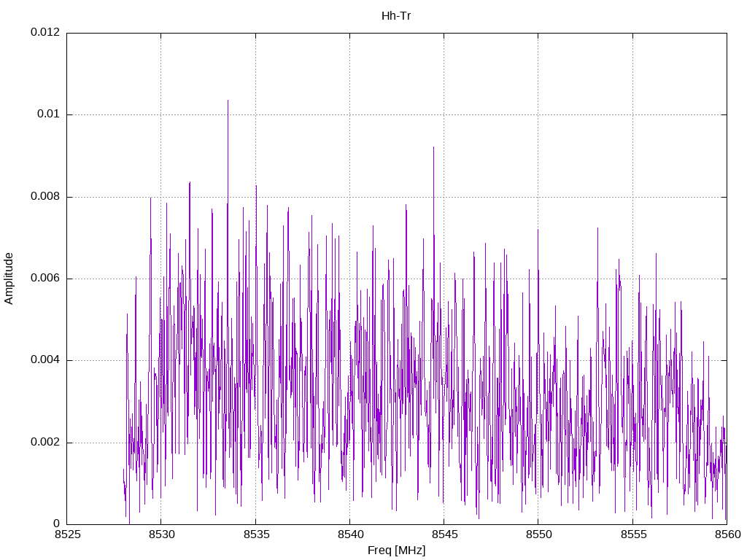Click x-axis tick label 8550
This screenshot has height=560, width=747.
(539, 534)
